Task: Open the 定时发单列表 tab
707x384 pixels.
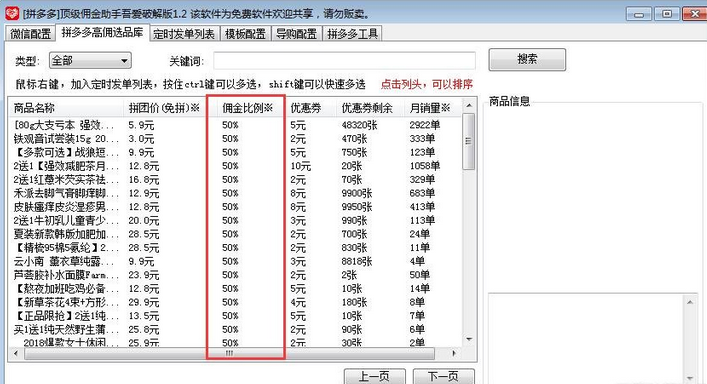Action: [184, 34]
